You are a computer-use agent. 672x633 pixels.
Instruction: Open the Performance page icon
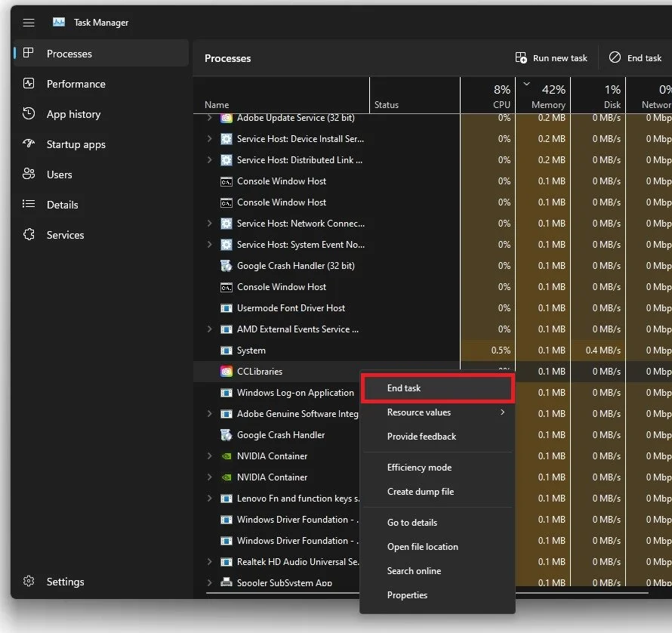[29, 84]
